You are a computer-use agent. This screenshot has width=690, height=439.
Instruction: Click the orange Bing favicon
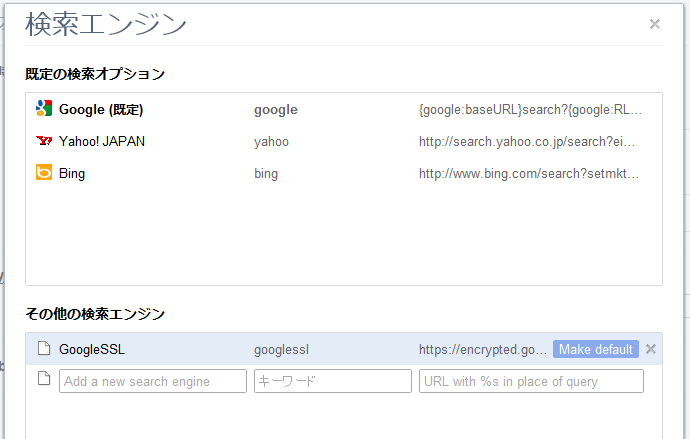tap(44, 172)
